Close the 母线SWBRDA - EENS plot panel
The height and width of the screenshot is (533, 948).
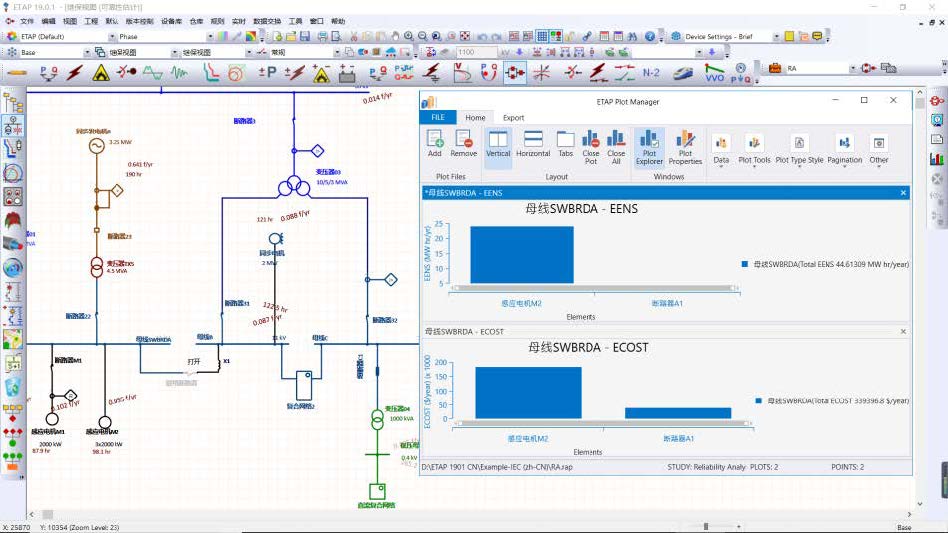(x=903, y=192)
